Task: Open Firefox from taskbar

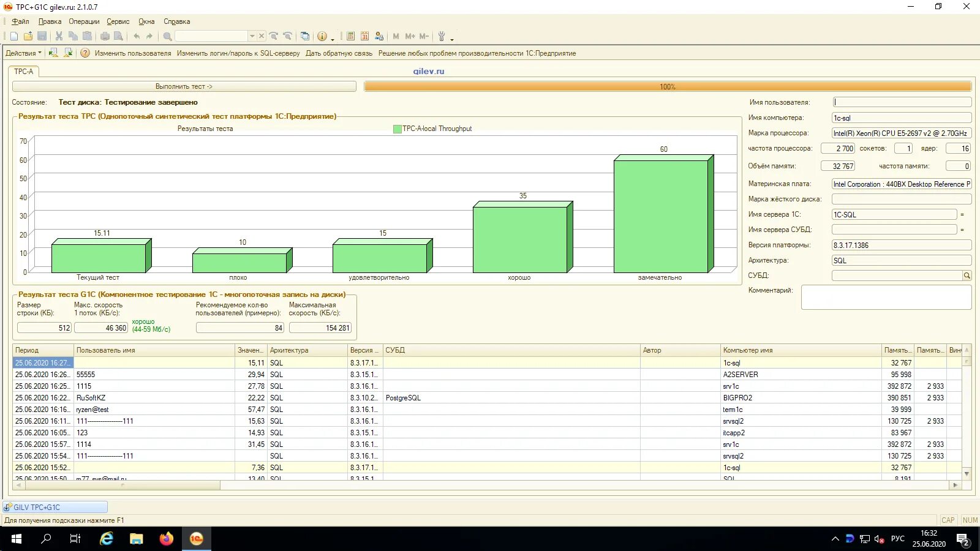Action: click(x=166, y=539)
